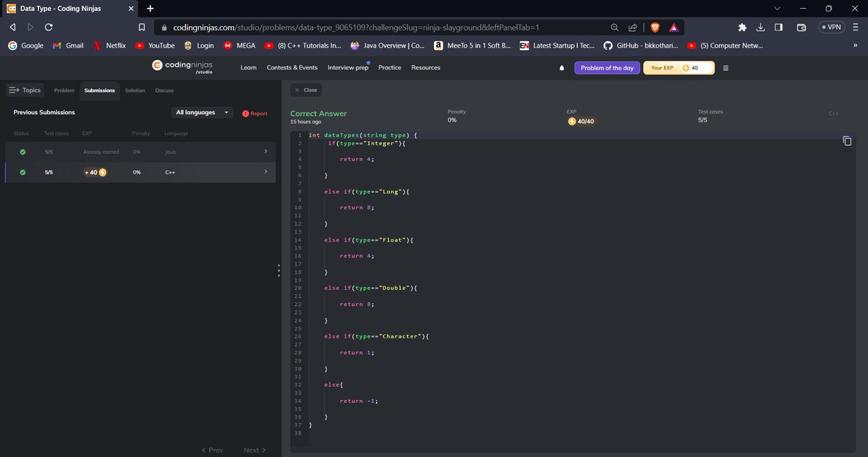
Task: Open the tab search dropdown arrow
Action: pyautogui.click(x=778, y=9)
